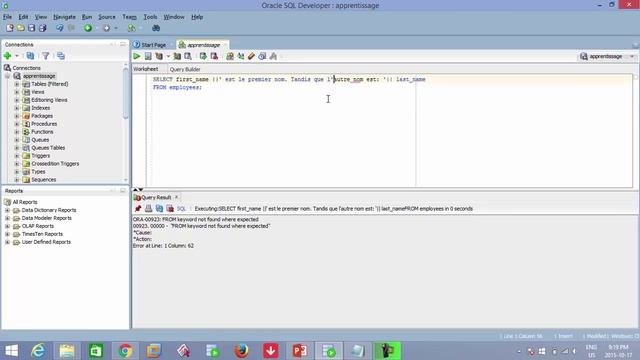Image resolution: width=640 pixels, height=360 pixels.
Task: Click the Explain Plan icon in worksheet toolbar
Action: click(x=159, y=56)
